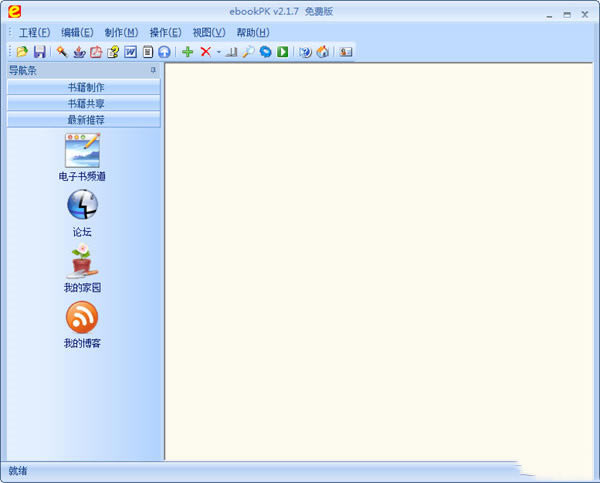Viewport: 600px width, 483px height.
Task: Run preview with green play icon
Action: 283,52
